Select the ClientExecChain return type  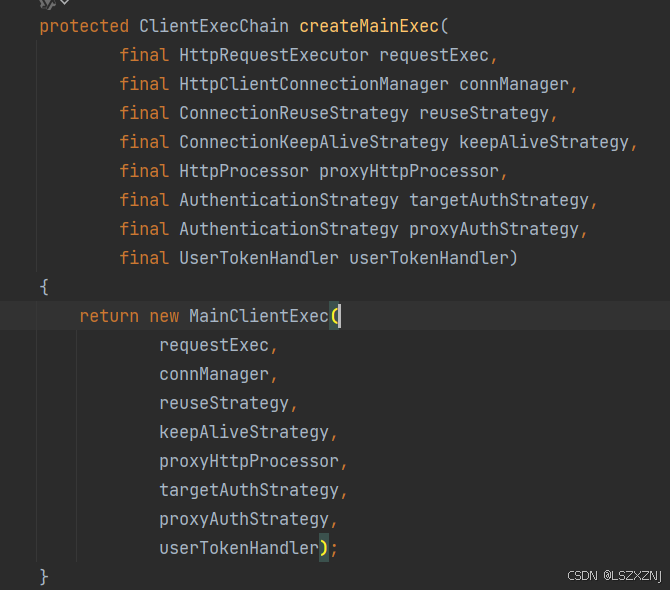[214, 26]
